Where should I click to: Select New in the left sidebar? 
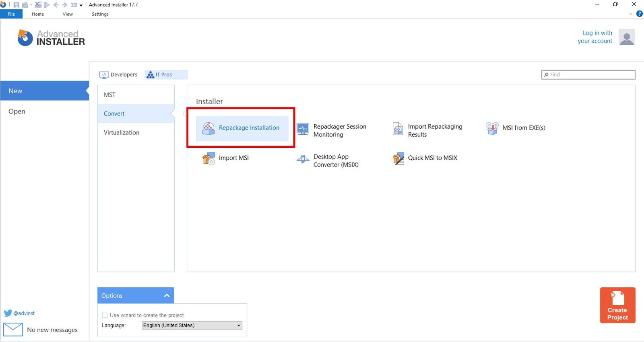pyautogui.click(x=44, y=91)
